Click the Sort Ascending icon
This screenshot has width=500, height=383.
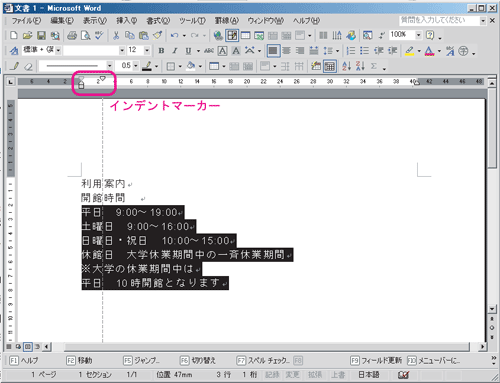[x=346, y=66]
